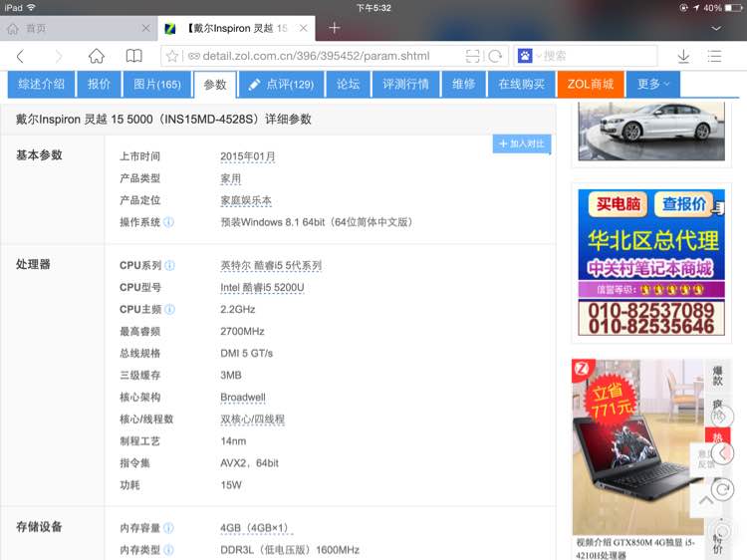Click the info icon beside 操作系统
Screen dimensions: 747x560
point(168,222)
